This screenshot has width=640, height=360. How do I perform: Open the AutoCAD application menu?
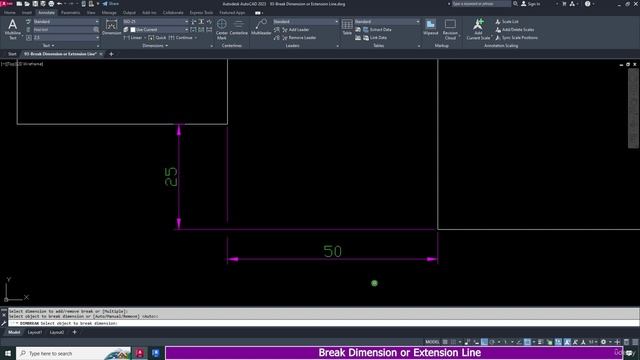click(7, 4)
